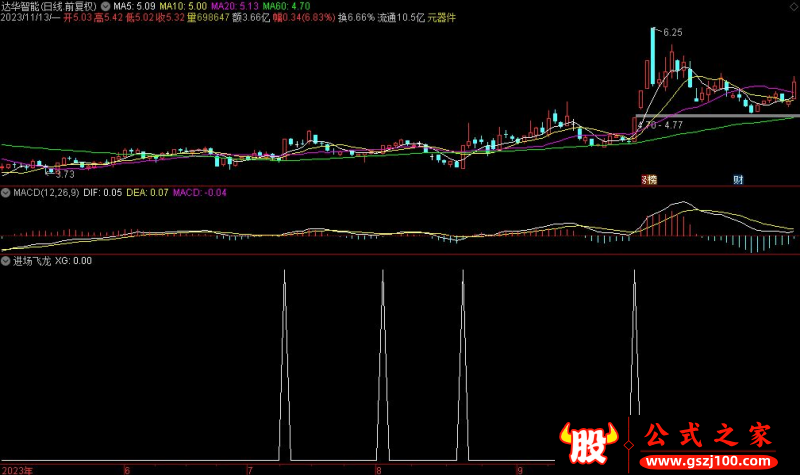This screenshot has height=475, width=800.
Task: Click the 4.70 - 4.77 gap price label
Action: pos(660,125)
